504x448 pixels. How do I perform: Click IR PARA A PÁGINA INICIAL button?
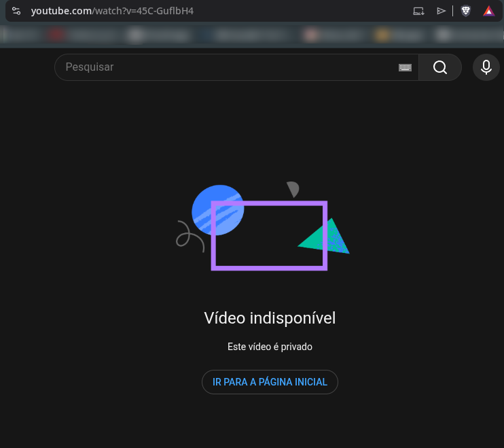[270, 382]
